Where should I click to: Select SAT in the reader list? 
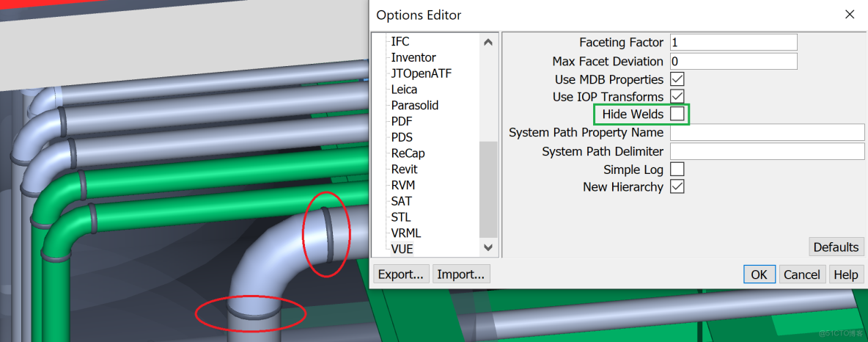401,201
